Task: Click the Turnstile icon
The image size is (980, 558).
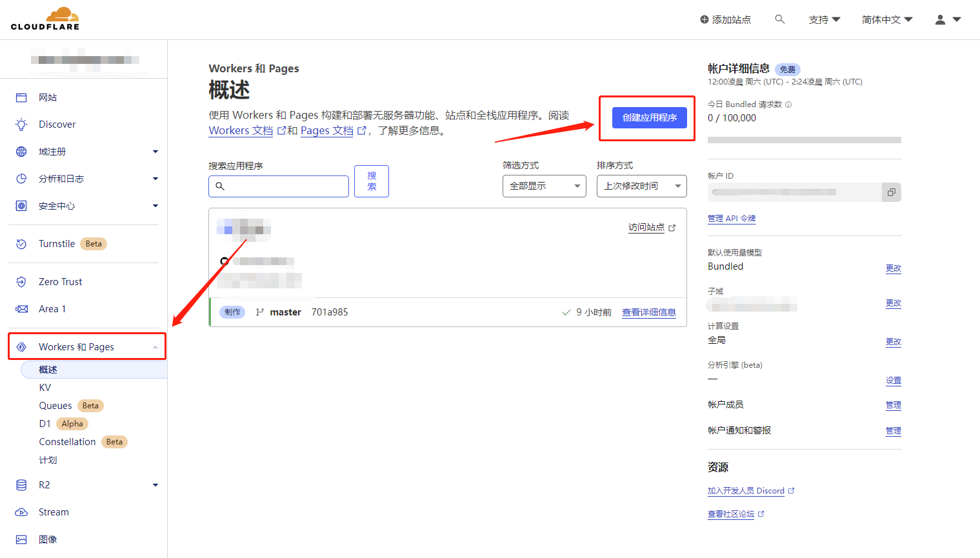Action: [x=21, y=244]
